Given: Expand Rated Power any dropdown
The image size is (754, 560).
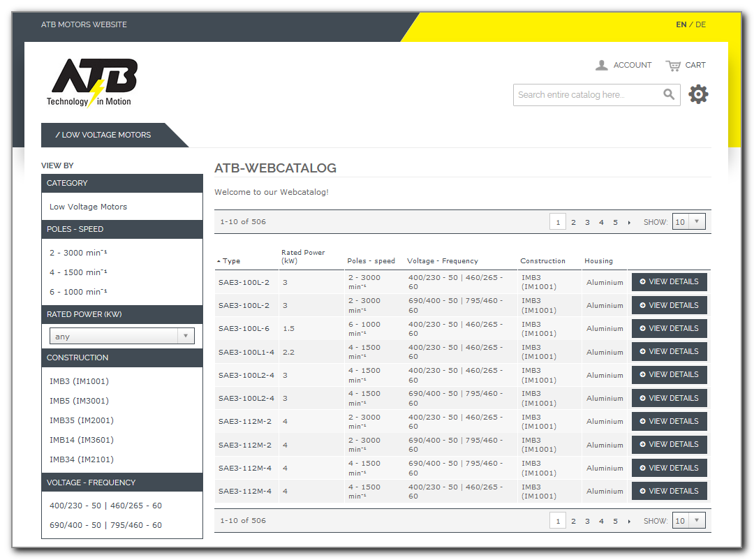Looking at the screenshot, I should [122, 336].
